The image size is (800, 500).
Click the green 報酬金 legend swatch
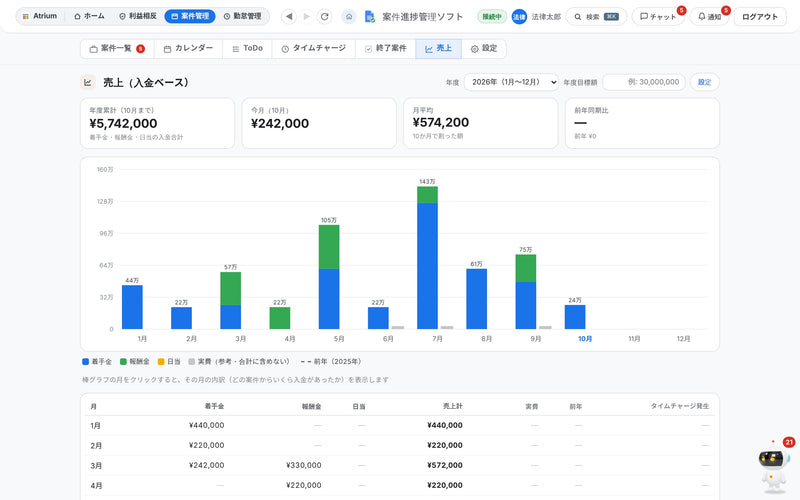[123, 362]
